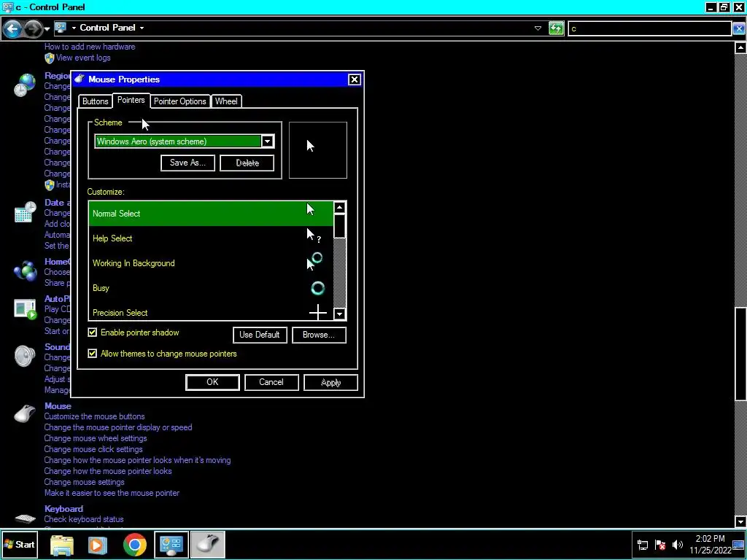The width and height of the screenshot is (747, 560).
Task: Open Change mouse wheel settings link
Action: [96, 438]
